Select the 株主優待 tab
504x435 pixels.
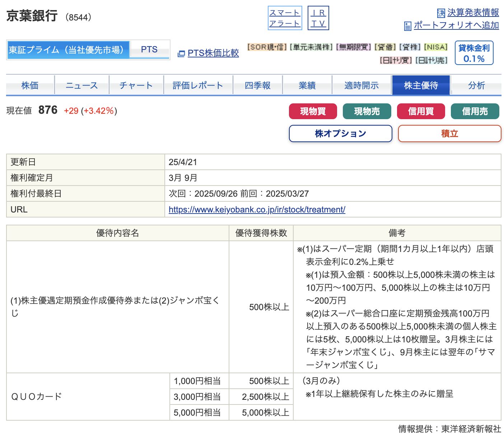(421, 85)
